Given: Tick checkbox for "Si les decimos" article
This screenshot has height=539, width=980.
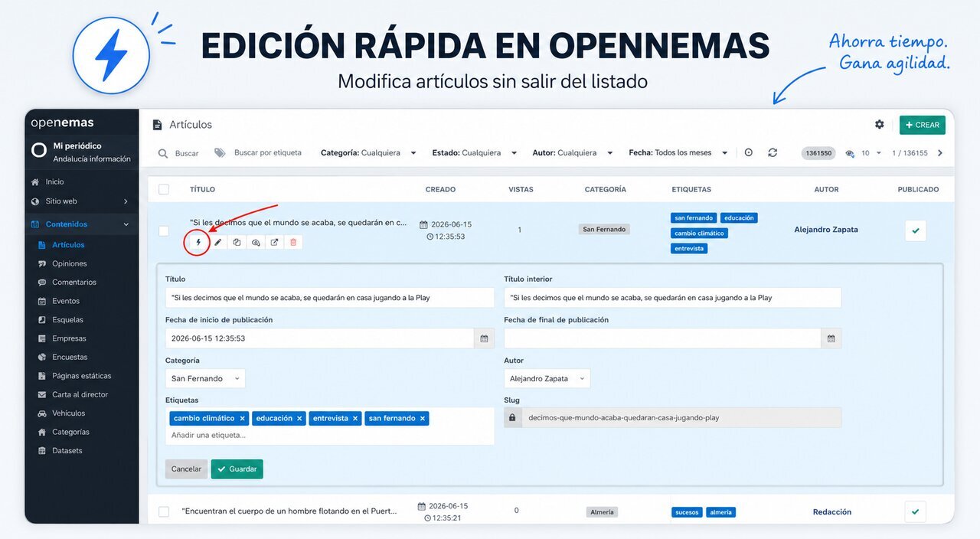Looking at the screenshot, I should click(x=164, y=230).
